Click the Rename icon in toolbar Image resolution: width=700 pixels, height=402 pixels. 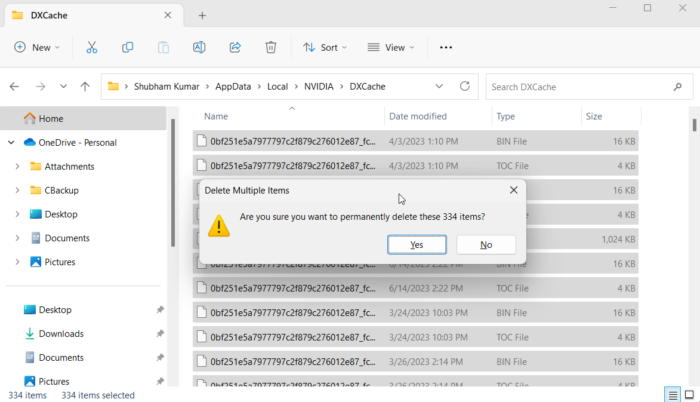pos(199,47)
